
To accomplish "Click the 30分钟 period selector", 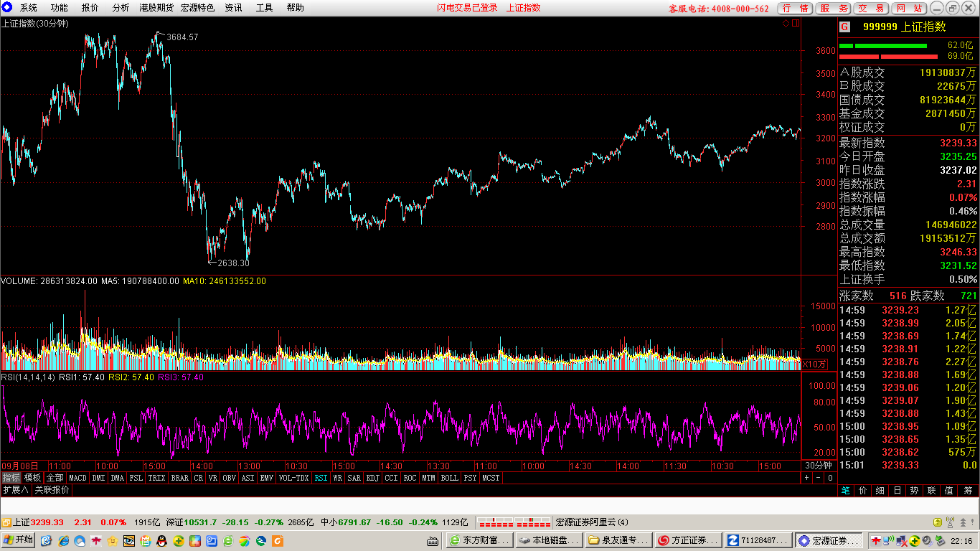I will click(819, 466).
